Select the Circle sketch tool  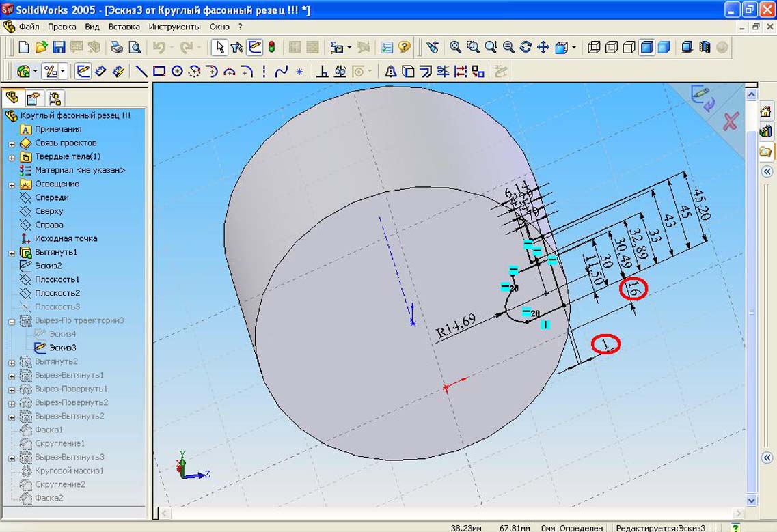pyautogui.click(x=177, y=71)
